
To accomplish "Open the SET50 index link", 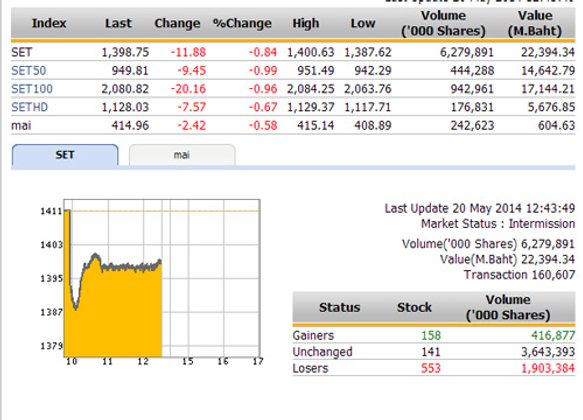I will pyautogui.click(x=29, y=70).
